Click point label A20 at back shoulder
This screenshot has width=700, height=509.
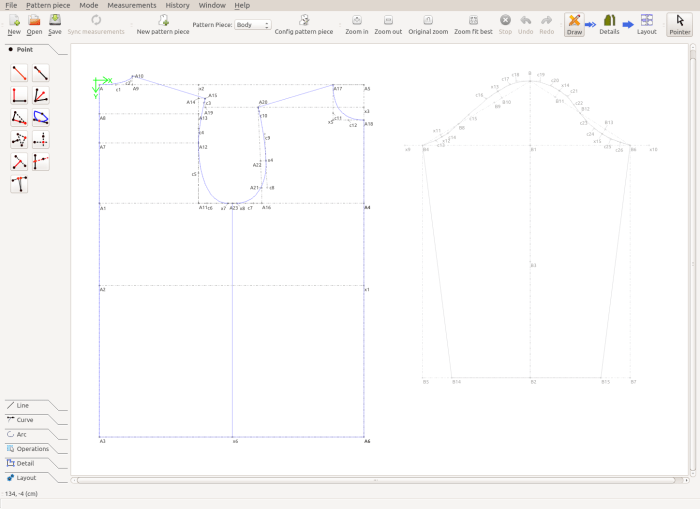pyautogui.click(x=263, y=102)
